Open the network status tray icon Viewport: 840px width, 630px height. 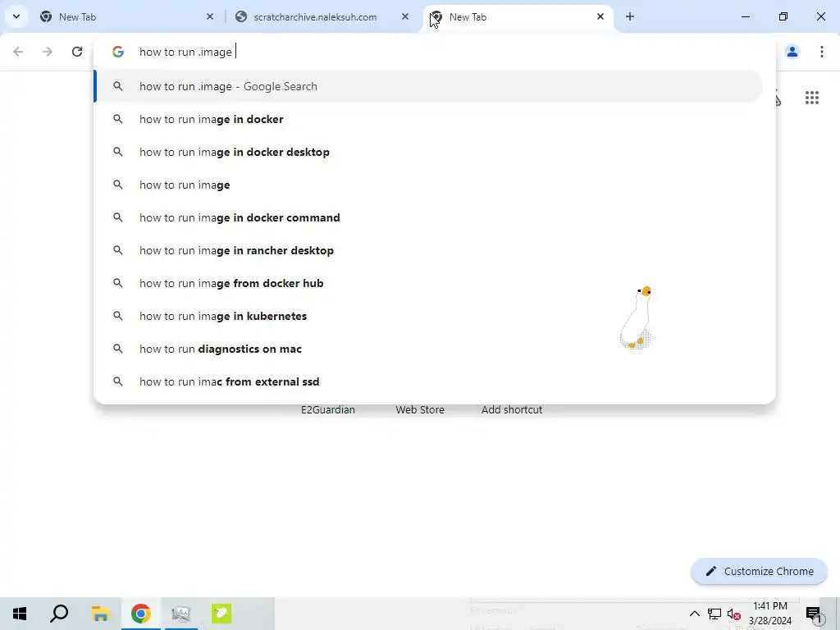(x=714, y=614)
